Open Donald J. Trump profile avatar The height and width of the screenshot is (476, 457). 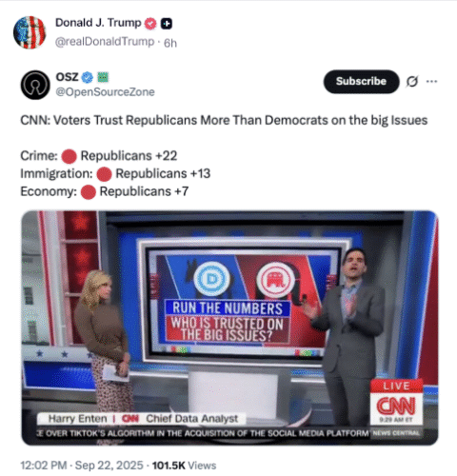click(30, 32)
